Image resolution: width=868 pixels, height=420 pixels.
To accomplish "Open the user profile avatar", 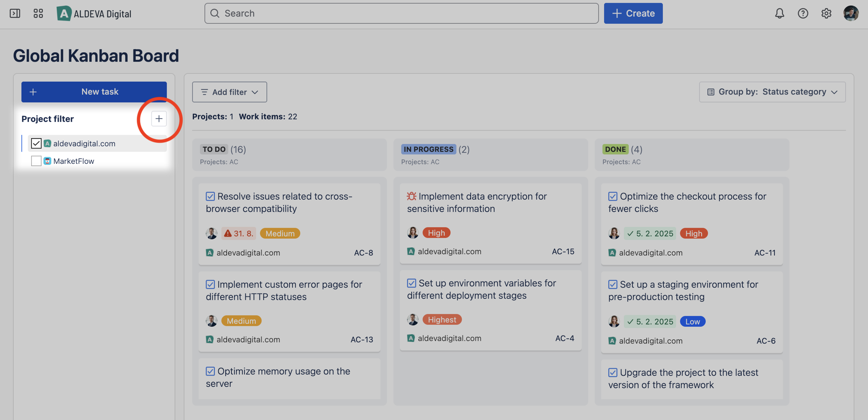I will click(851, 13).
